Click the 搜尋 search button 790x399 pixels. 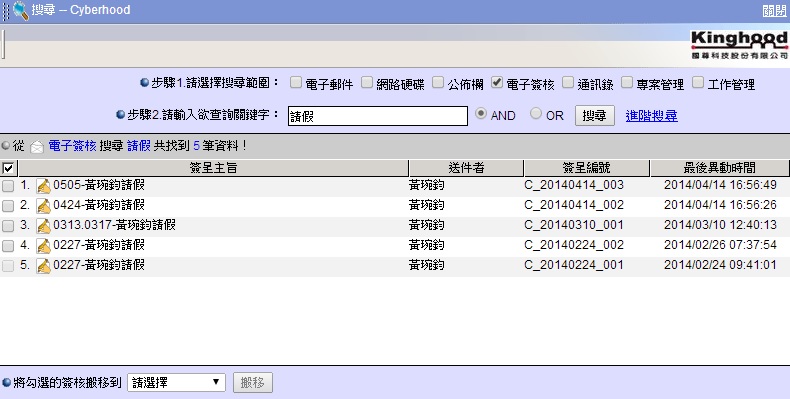tap(595, 115)
